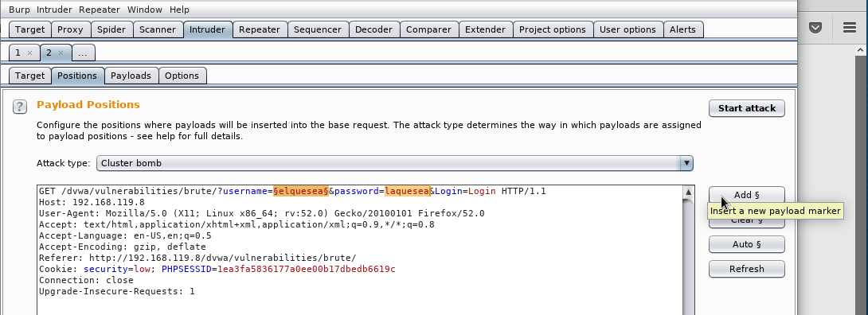
Task: Click the Connection: close line
Action: 86,280
